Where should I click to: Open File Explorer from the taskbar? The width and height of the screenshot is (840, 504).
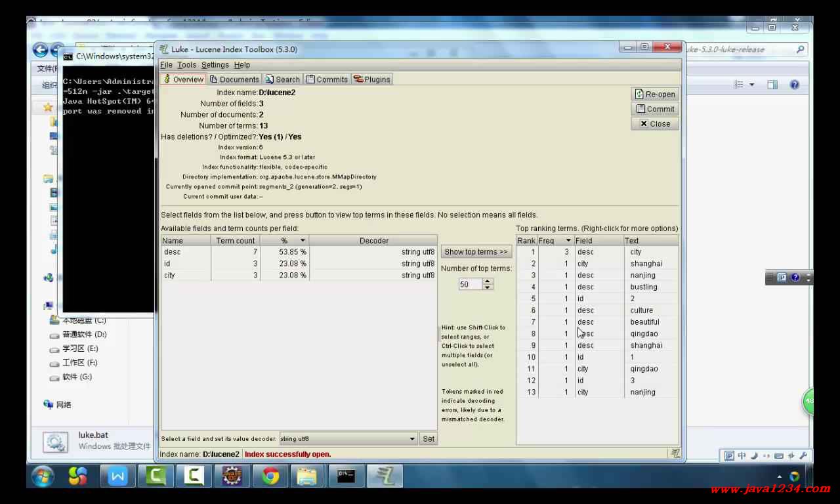308,476
